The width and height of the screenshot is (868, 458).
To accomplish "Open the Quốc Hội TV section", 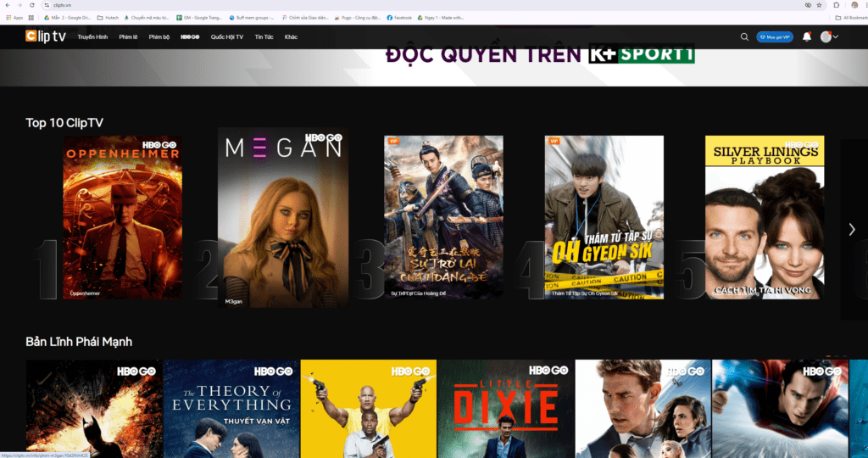I will [x=227, y=37].
